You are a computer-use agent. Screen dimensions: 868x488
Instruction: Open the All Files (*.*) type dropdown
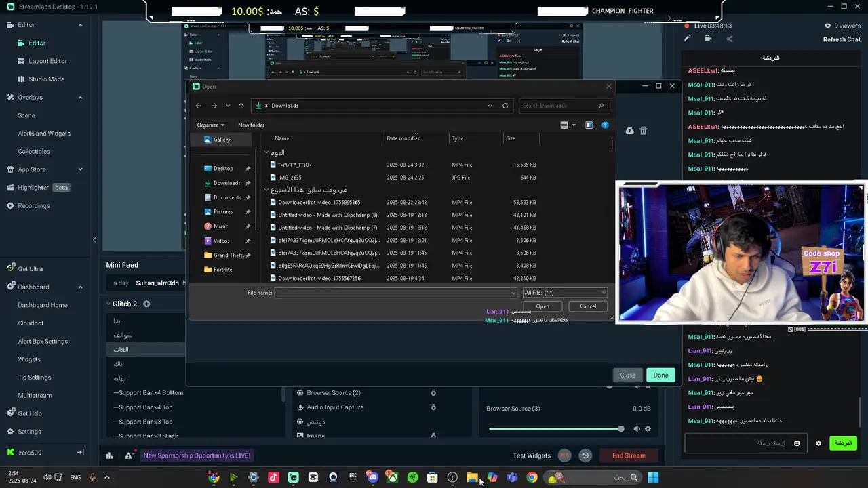pyautogui.click(x=565, y=293)
